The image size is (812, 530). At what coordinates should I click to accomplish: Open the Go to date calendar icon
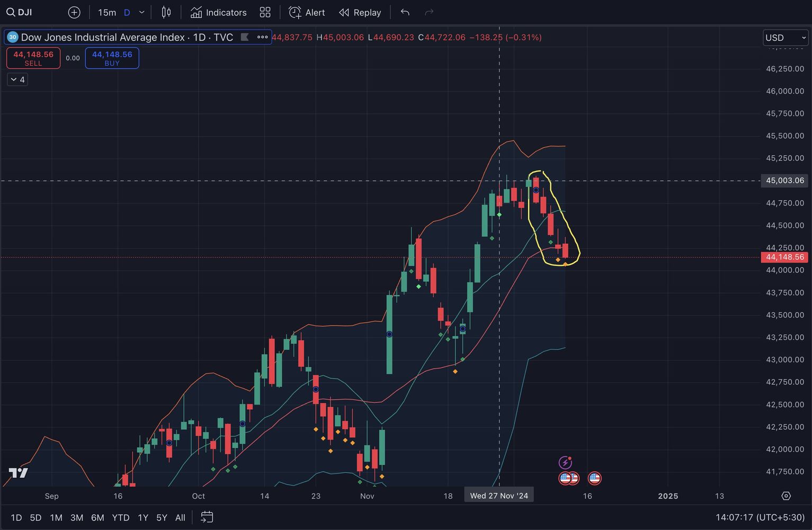(x=207, y=517)
